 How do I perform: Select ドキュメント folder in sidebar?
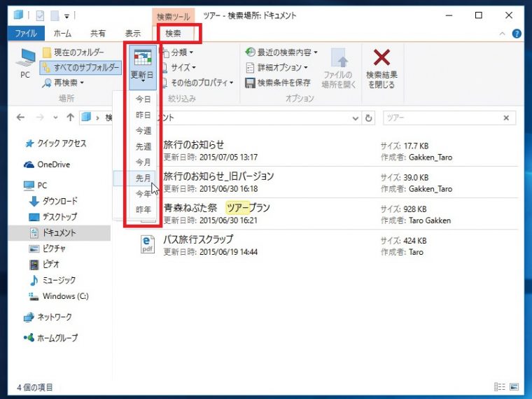point(59,232)
